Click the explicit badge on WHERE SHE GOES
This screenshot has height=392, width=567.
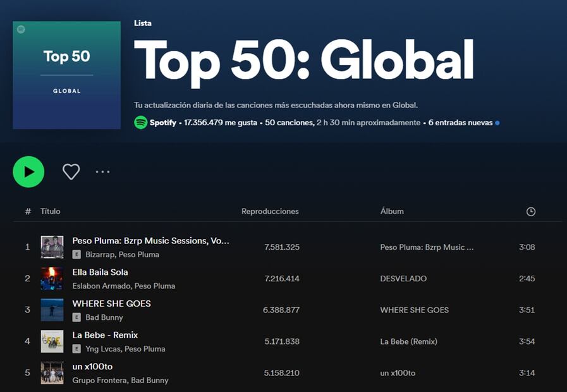click(x=76, y=317)
